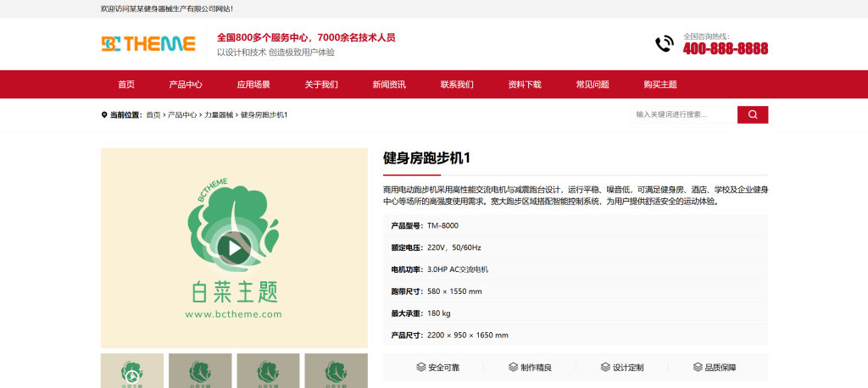Viewport: 868px width, 388px height.
Task: Open 常见问题 menu item
Action: 593,85
